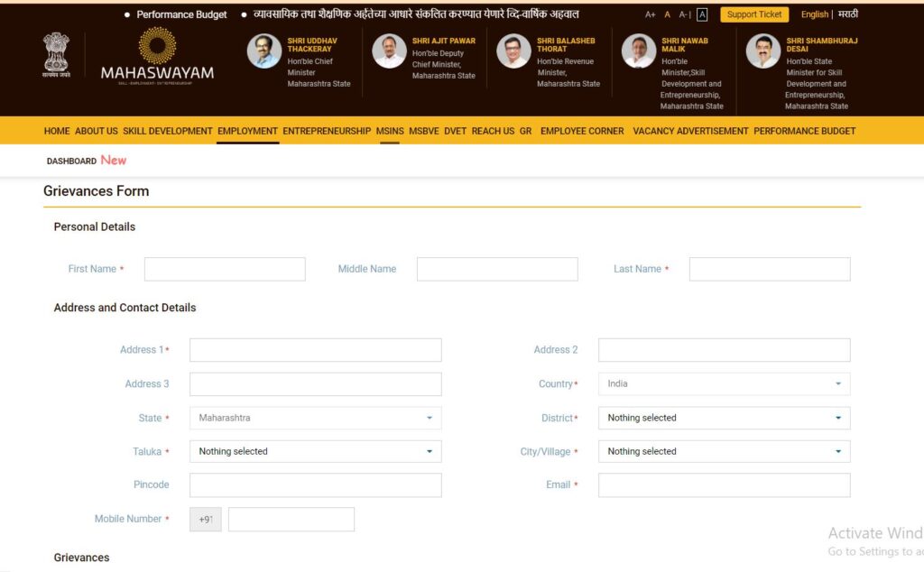Click the Dashboard New link
This screenshot has height=572, width=924.
click(86, 161)
